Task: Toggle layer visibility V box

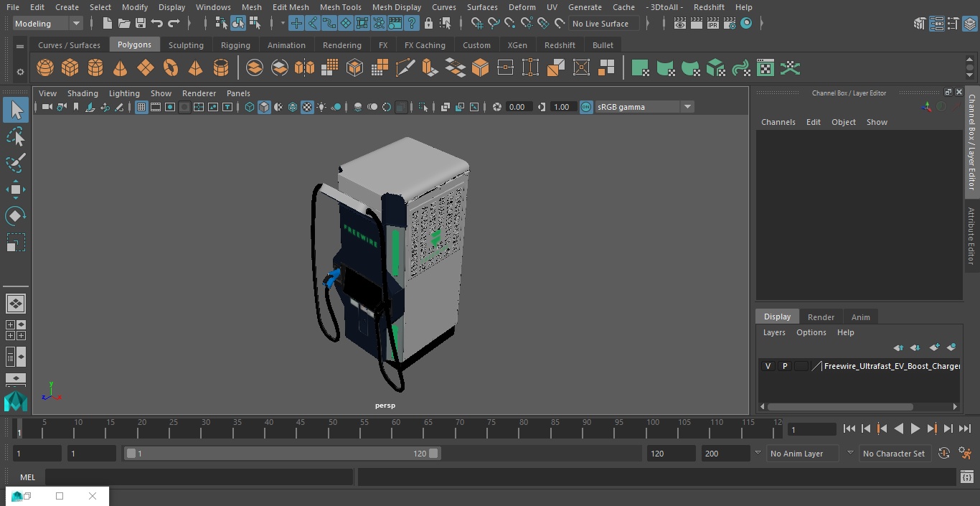Action: point(768,366)
